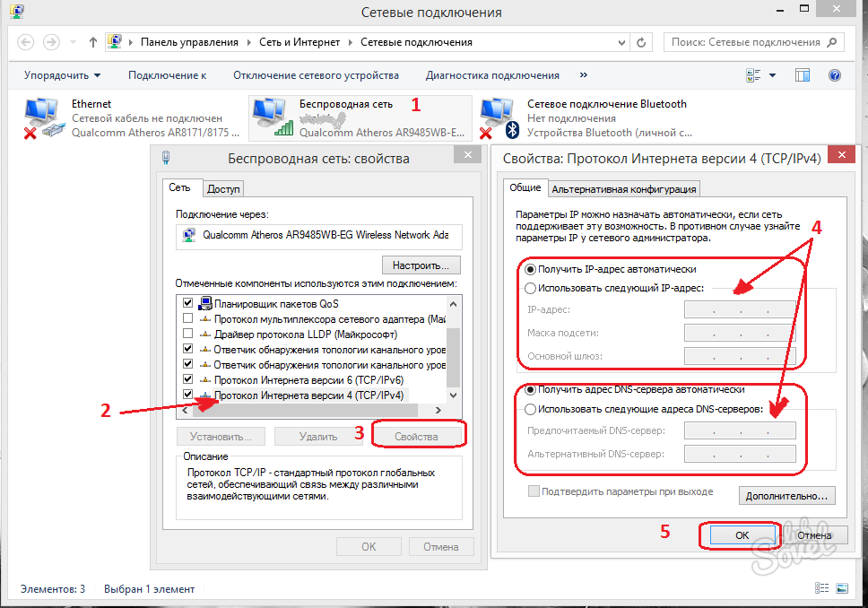The width and height of the screenshot is (868, 608).
Task: Expand arrow after Сеть и Интернет breadcrumb
Action: pyautogui.click(x=351, y=42)
